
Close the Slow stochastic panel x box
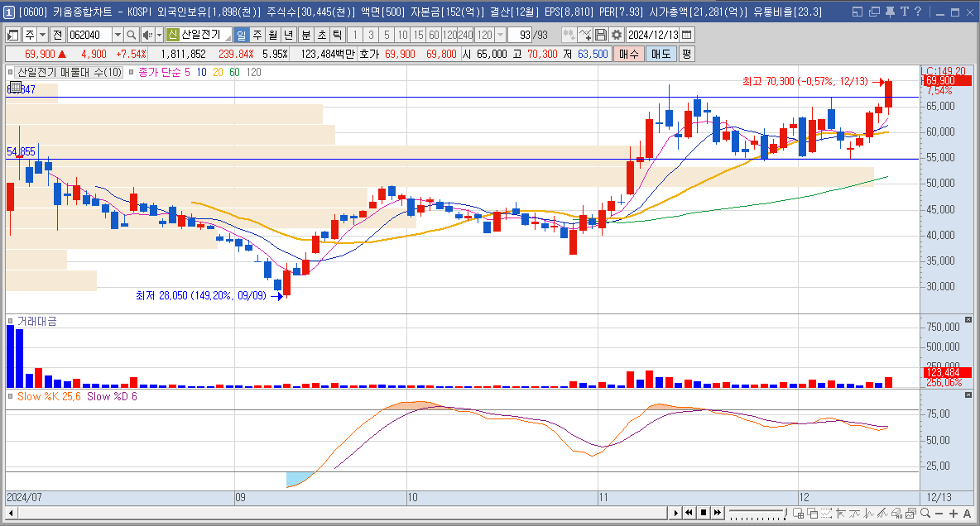click(968, 394)
